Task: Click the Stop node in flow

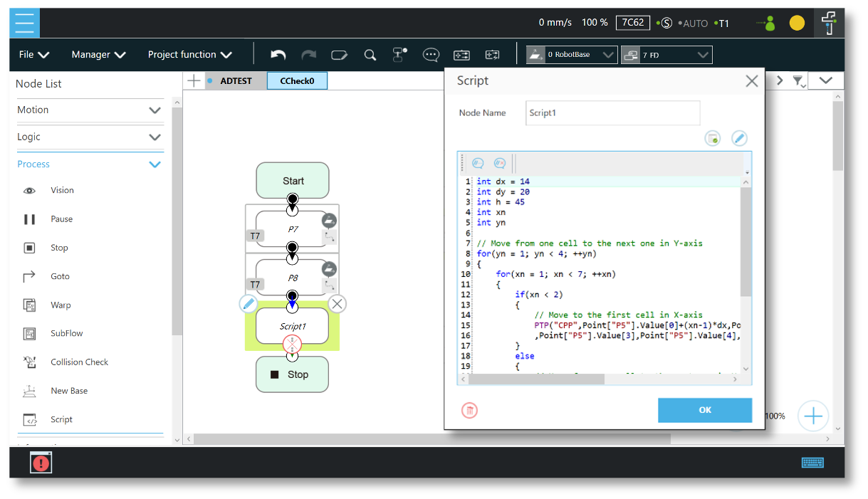Action: tap(292, 374)
